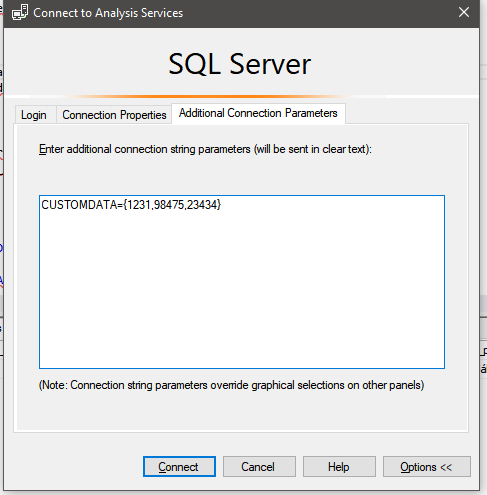Open the Connection Properties tab
487x495 pixels.
114,115
